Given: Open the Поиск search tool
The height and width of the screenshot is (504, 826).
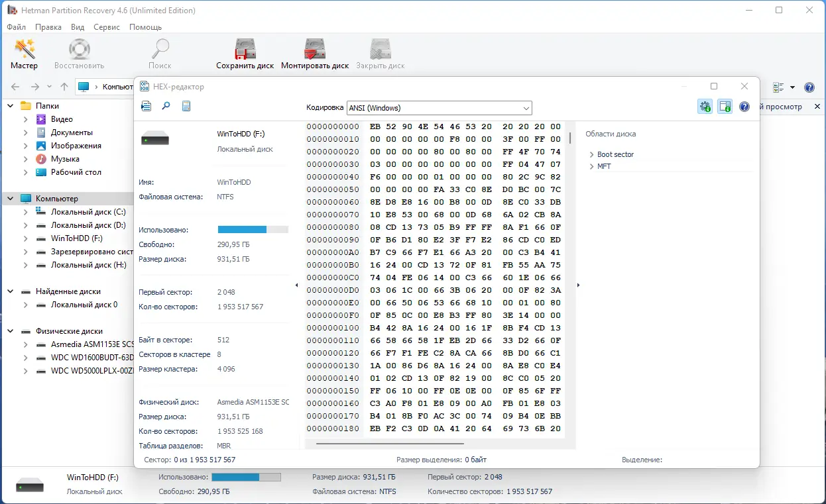Looking at the screenshot, I should pyautogui.click(x=160, y=54).
